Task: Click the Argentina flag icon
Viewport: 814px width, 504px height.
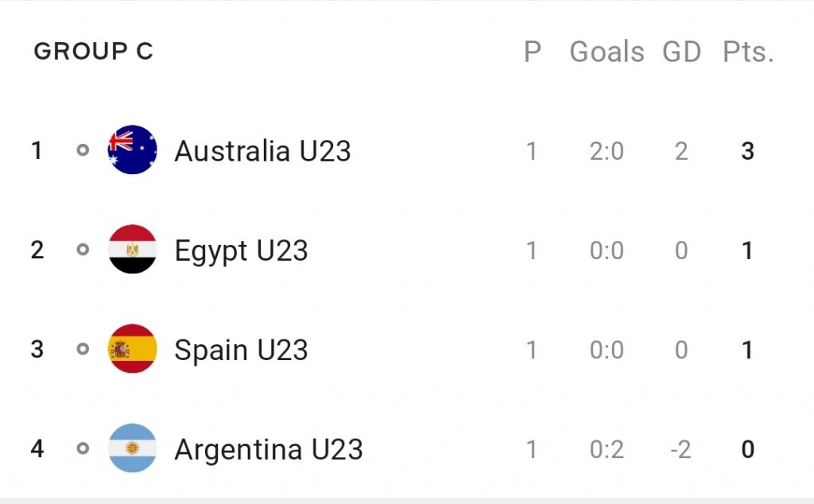Action: pos(132,448)
